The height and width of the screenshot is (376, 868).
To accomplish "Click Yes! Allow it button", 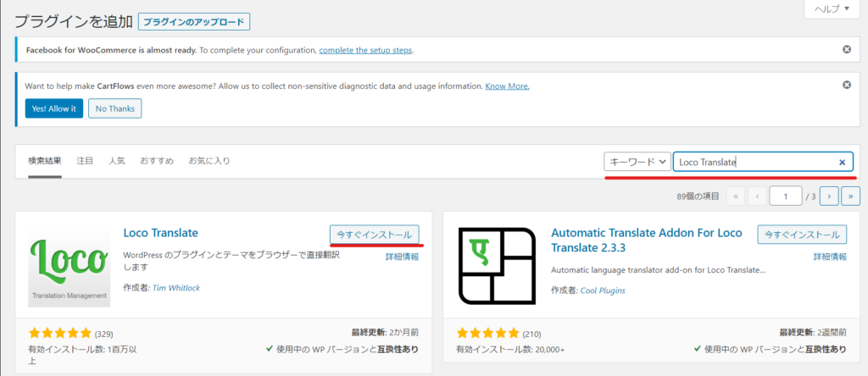I will tap(53, 108).
